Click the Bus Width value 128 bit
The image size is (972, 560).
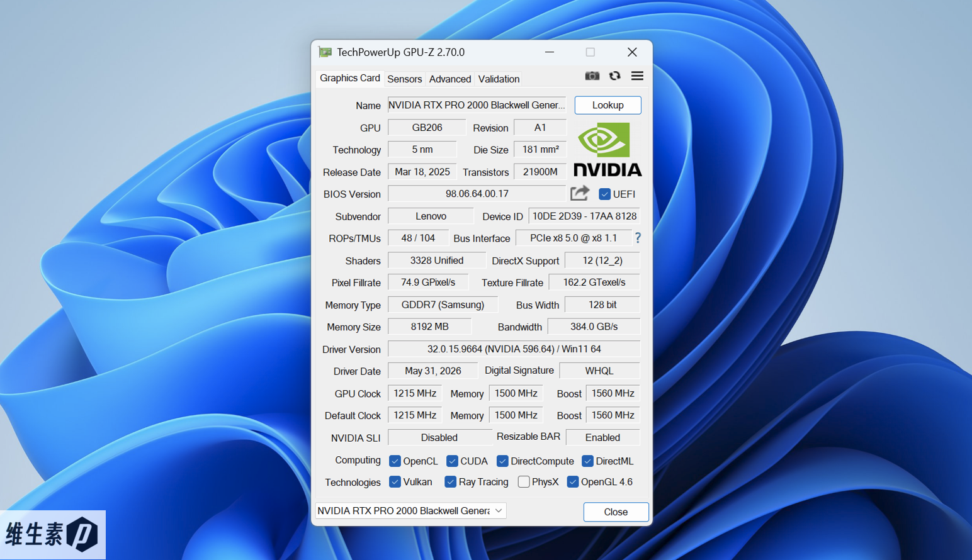tap(602, 305)
